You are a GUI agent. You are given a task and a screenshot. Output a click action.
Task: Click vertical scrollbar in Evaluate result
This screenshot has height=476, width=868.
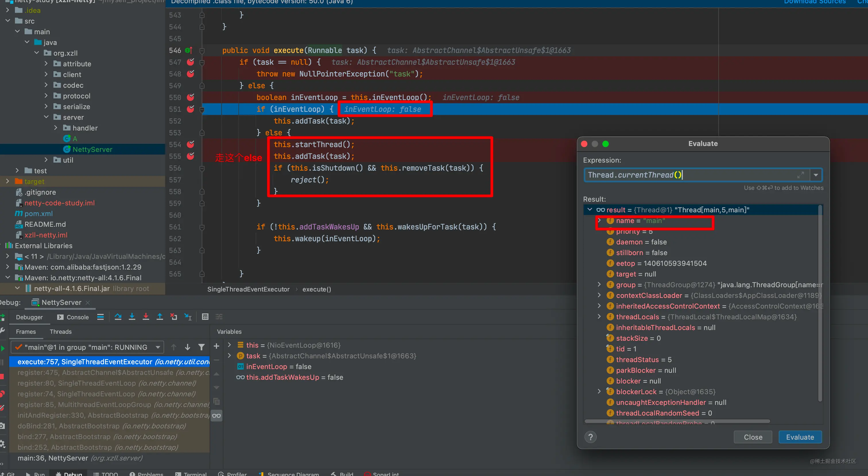820,303
